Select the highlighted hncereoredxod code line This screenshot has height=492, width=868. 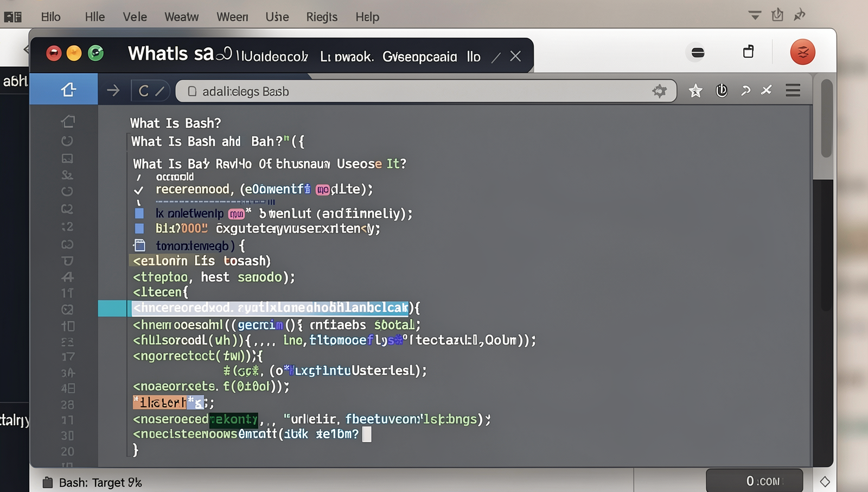(270, 308)
